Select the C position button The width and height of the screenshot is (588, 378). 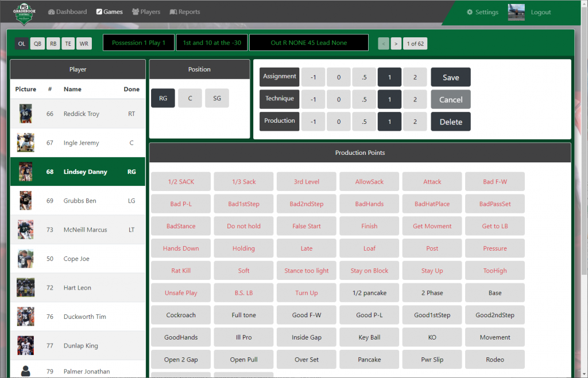click(x=190, y=98)
